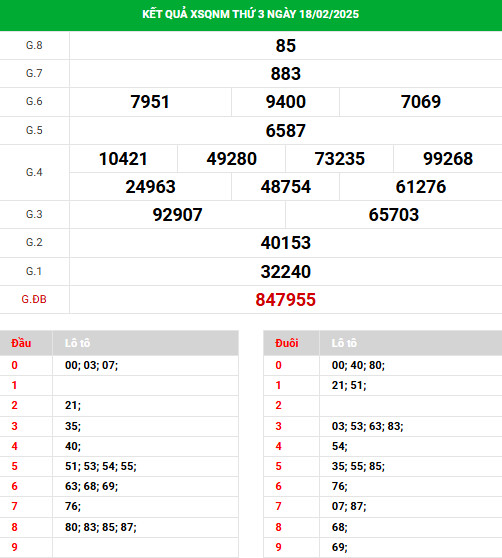Screen dimensions: 502x558
Task: Select the special prize number 847955
Action: pyautogui.click(x=286, y=300)
